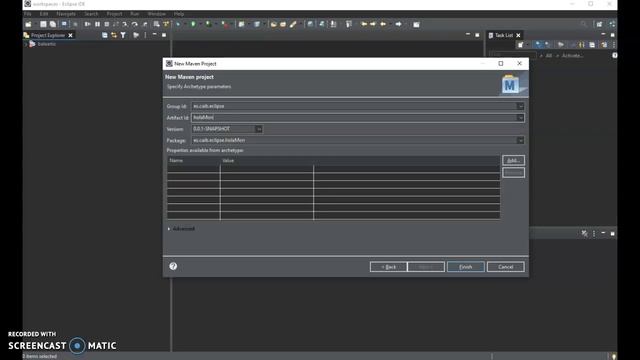Click the All filter link in Task List

point(549,56)
